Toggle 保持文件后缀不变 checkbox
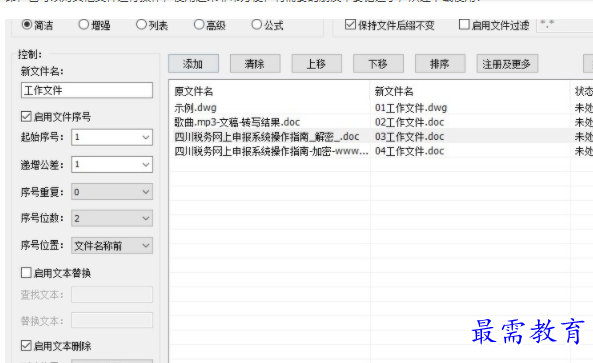 (350, 25)
